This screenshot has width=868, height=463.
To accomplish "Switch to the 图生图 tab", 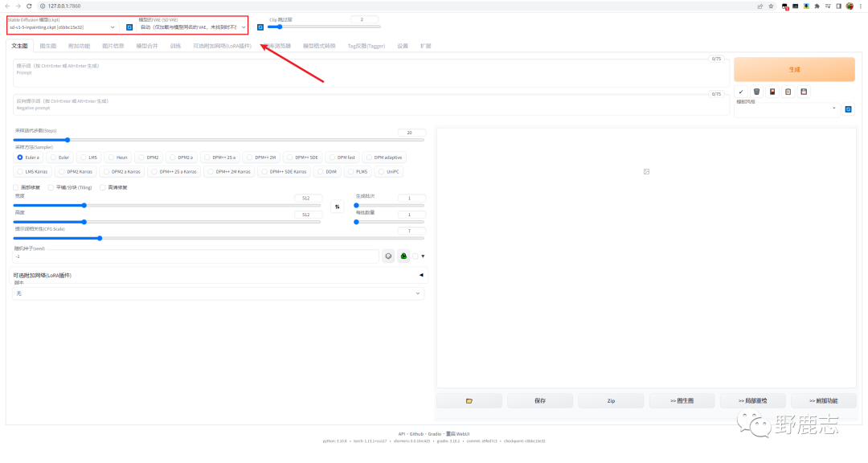I will (x=48, y=46).
